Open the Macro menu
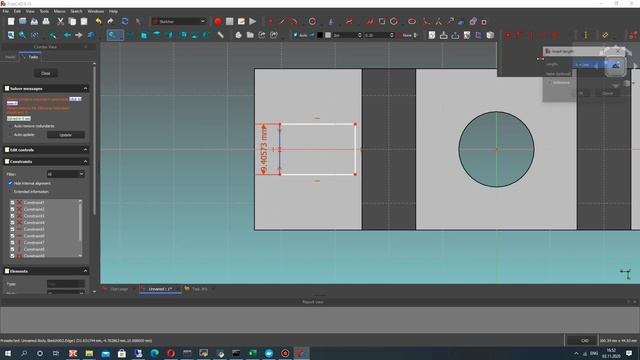Viewport: 640px width, 360px height. [x=59, y=11]
